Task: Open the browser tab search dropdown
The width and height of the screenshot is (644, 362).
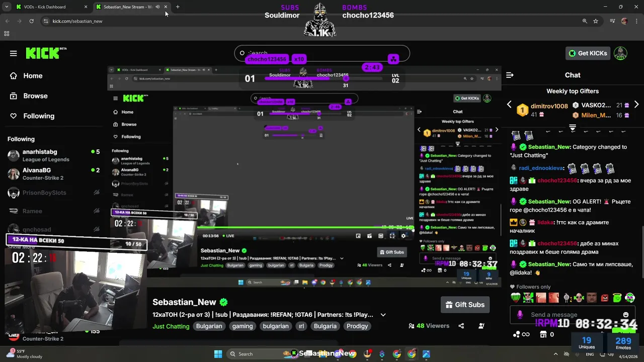Action: tap(6, 7)
